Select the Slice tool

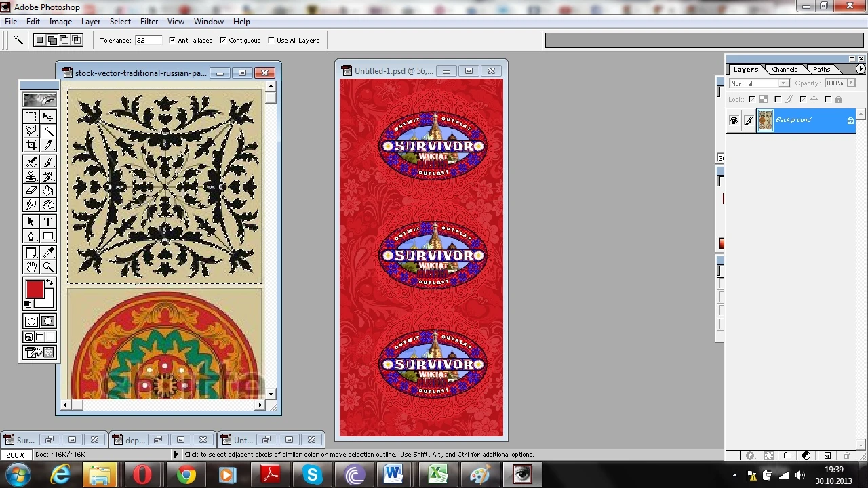[48, 145]
